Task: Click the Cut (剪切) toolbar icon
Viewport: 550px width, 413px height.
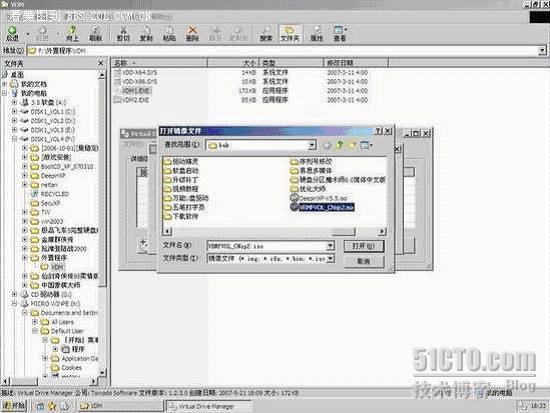Action: (x=123, y=34)
